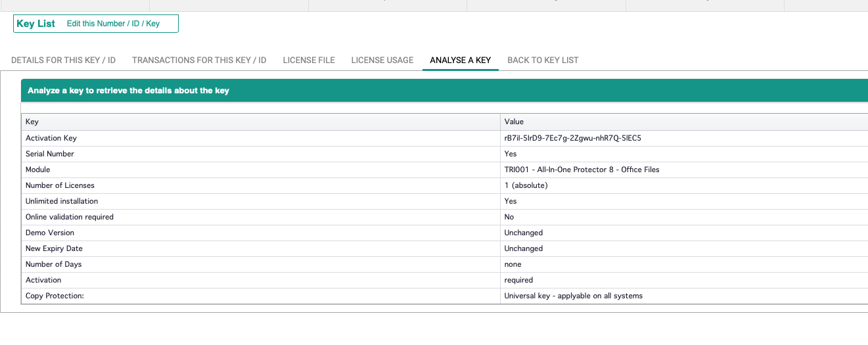The height and width of the screenshot is (345, 868).
Task: Click the Unlimited installation row label
Action: coord(62,201)
